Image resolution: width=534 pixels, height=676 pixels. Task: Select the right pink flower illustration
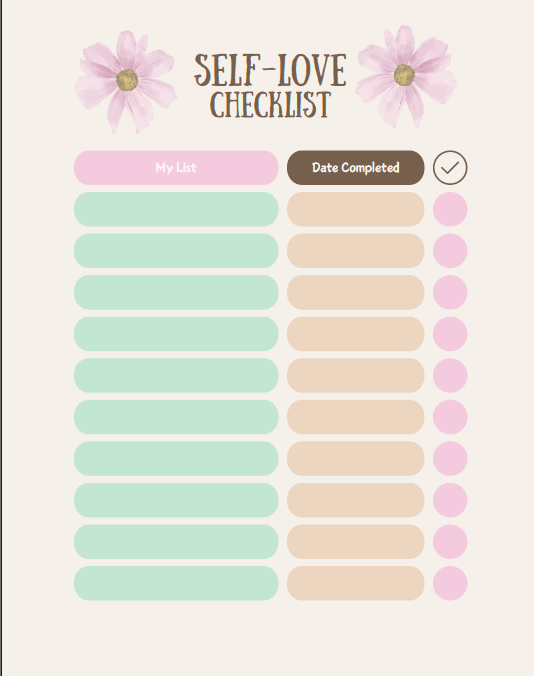click(x=406, y=76)
